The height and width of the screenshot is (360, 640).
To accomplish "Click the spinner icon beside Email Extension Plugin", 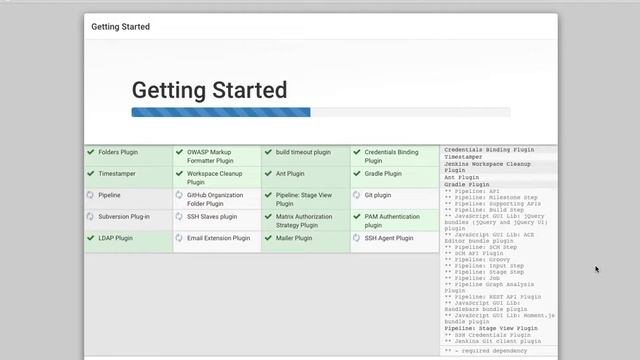I will pyautogui.click(x=179, y=238).
